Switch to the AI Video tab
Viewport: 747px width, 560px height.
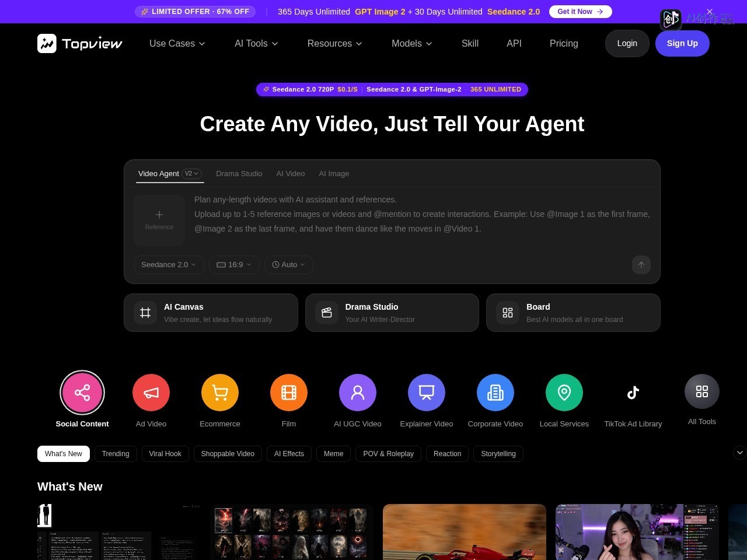tap(291, 173)
